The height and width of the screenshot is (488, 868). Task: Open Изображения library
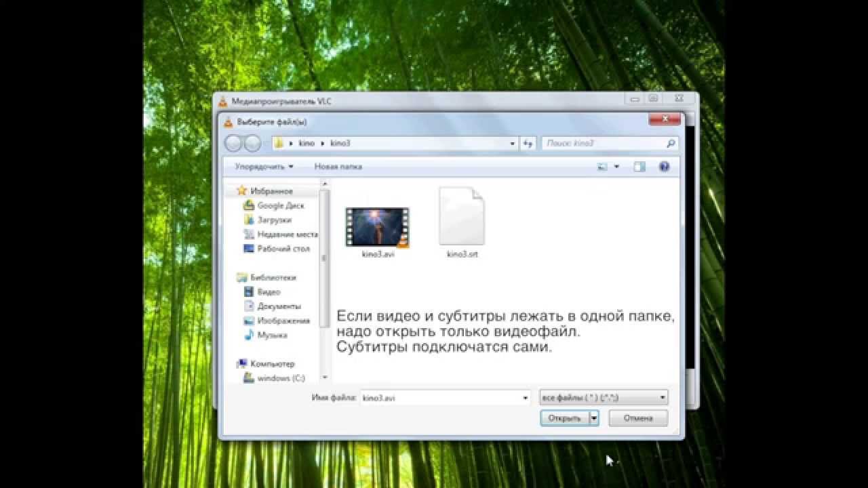pyautogui.click(x=283, y=321)
